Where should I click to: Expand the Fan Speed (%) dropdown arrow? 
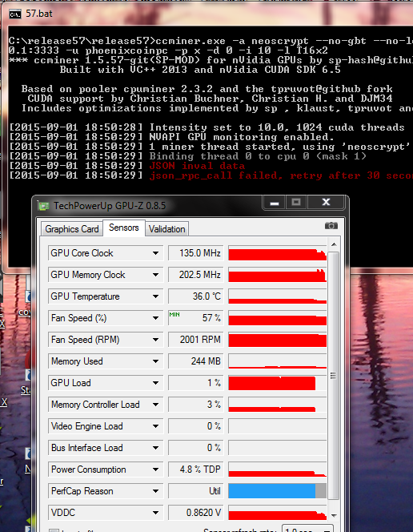[155, 318]
